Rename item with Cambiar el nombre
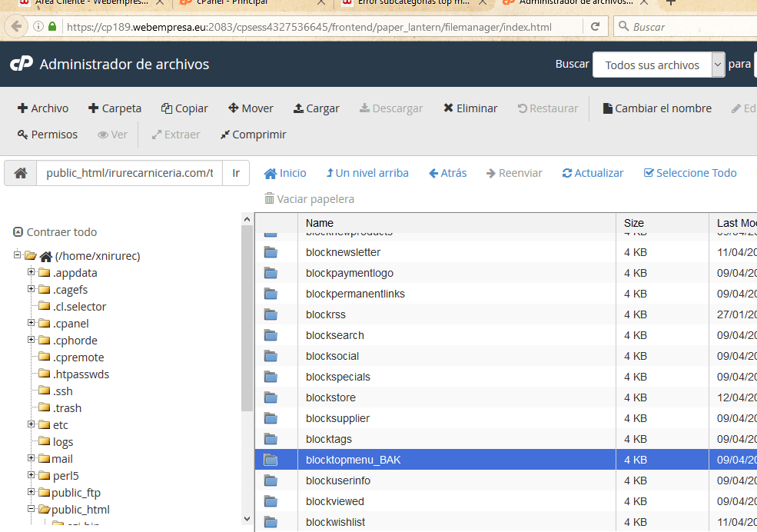 click(x=657, y=108)
